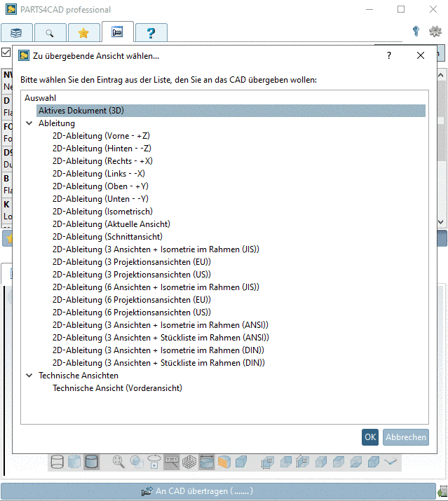Select 2D-Ableitung (Rechts - +X)
Image resolution: width=448 pixels, height=501 pixels.
102,161
